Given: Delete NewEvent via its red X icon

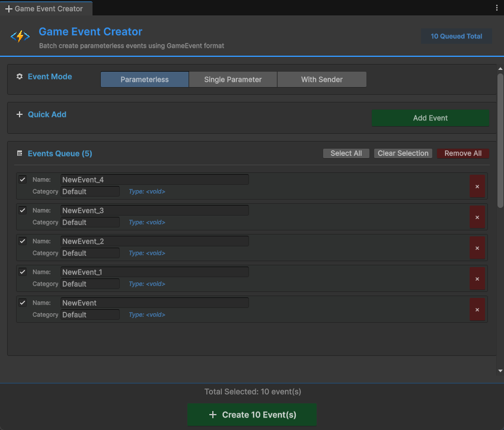Looking at the screenshot, I should click(477, 309).
